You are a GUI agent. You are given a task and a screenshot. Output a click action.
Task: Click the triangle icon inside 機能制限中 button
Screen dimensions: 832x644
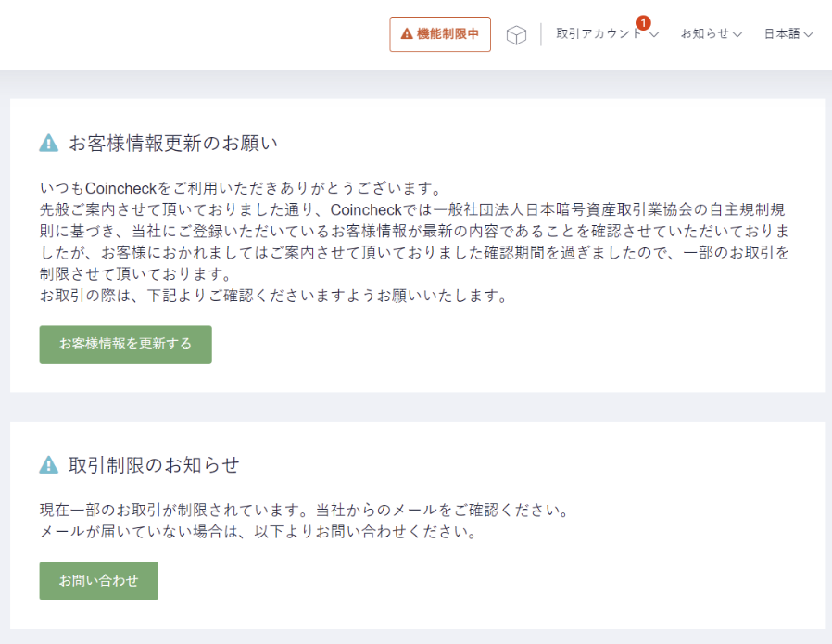(407, 34)
